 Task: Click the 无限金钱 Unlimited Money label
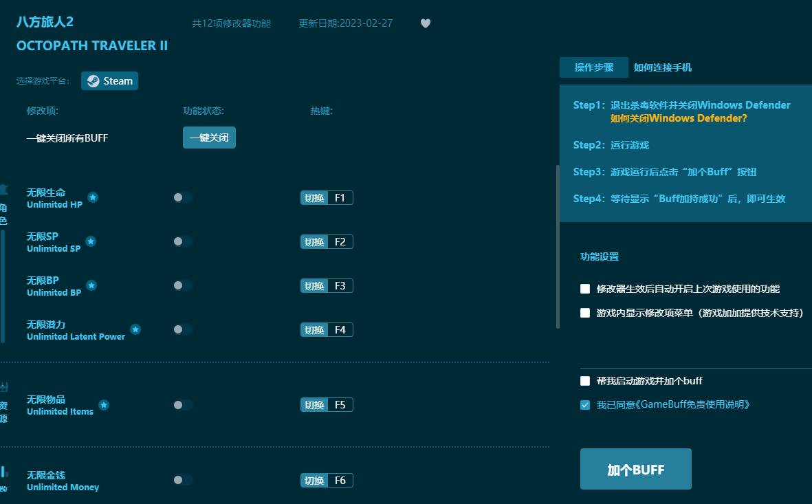coord(63,481)
